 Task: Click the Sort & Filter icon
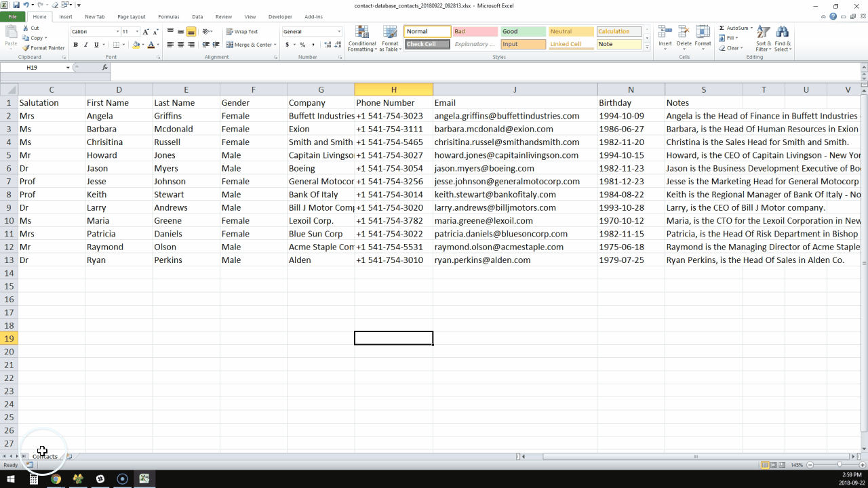pyautogui.click(x=763, y=39)
